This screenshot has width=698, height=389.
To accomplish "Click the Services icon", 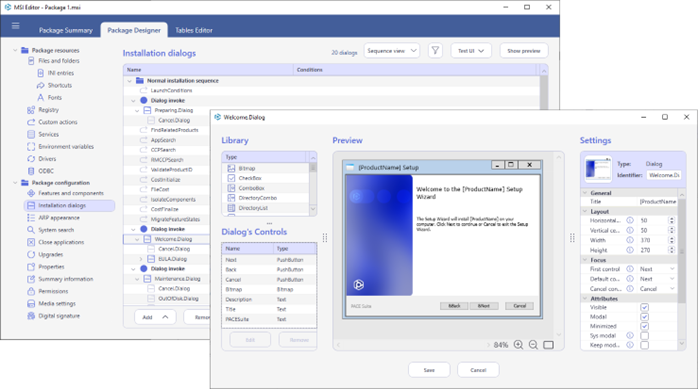I will click(31, 134).
